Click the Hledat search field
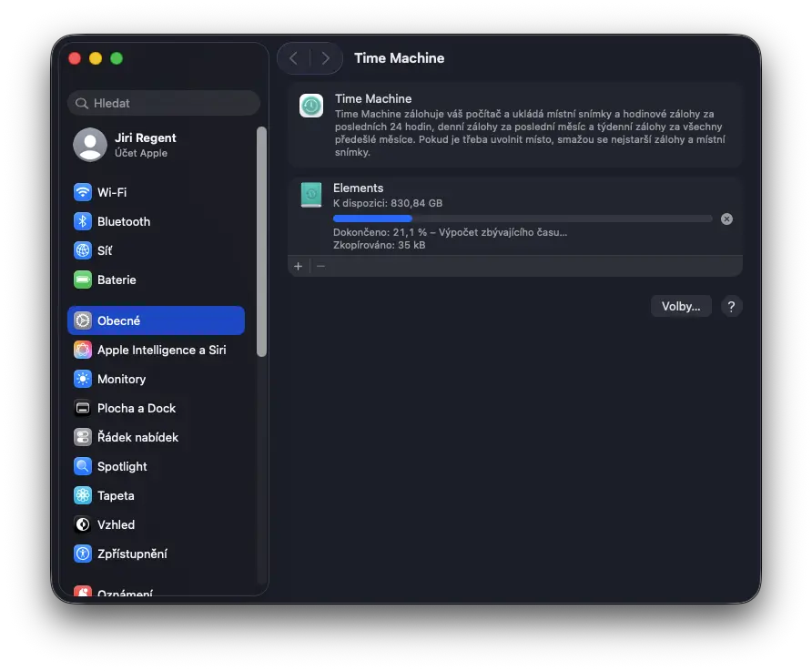 [x=164, y=103]
